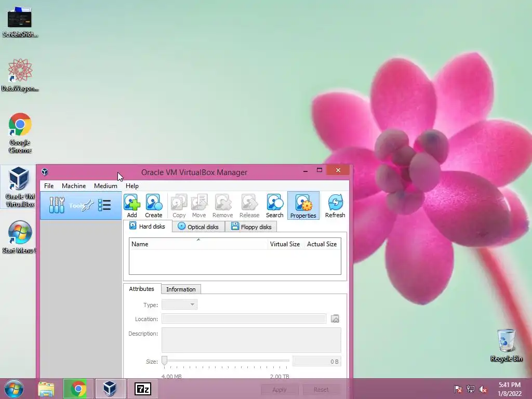Click the Action Center flag tray icon
The image size is (532, 399).
pos(458,389)
